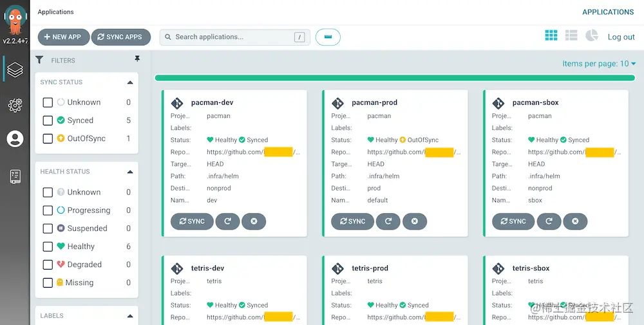Open the pacman-dev application title
Image resolution: width=644 pixels, height=325 pixels.
212,102
